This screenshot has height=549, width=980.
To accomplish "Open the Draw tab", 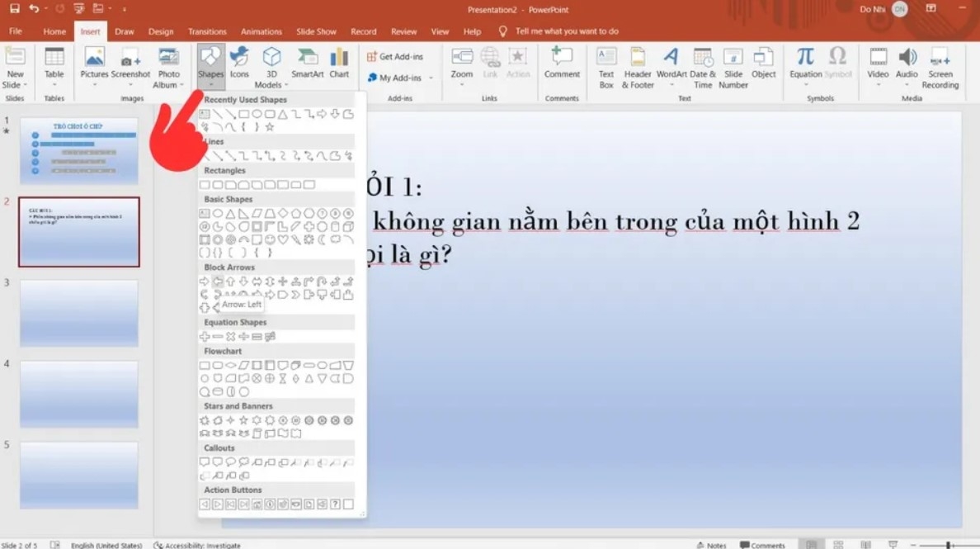I will click(x=124, y=31).
